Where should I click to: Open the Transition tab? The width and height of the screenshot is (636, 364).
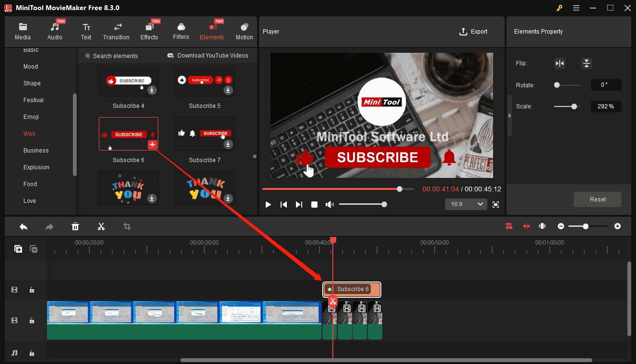(116, 31)
